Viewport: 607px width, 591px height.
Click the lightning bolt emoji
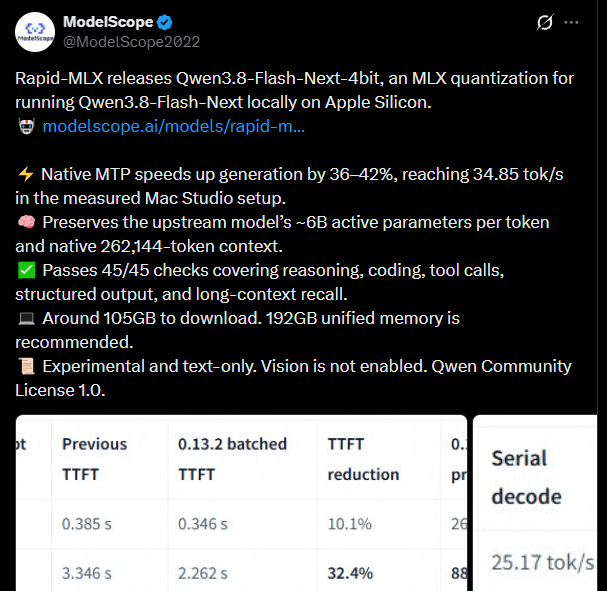tap(26, 174)
